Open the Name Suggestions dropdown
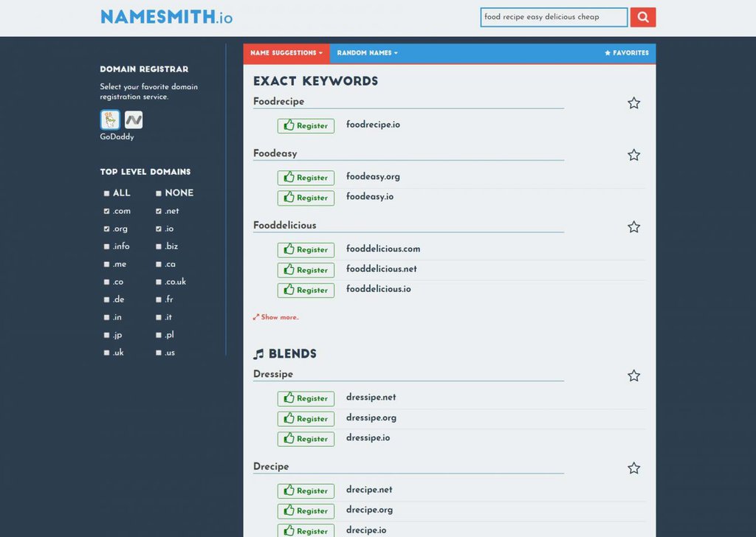756x537 pixels. pyautogui.click(x=286, y=53)
